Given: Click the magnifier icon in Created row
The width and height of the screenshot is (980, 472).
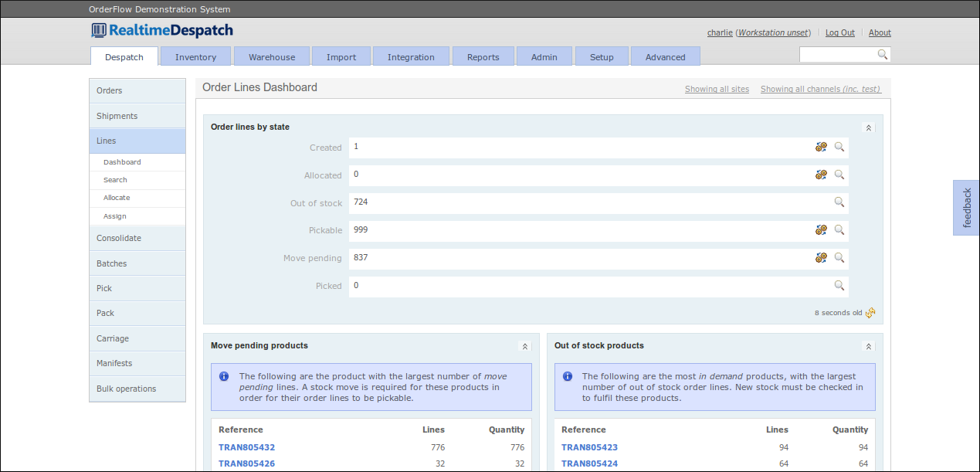Looking at the screenshot, I should (839, 147).
